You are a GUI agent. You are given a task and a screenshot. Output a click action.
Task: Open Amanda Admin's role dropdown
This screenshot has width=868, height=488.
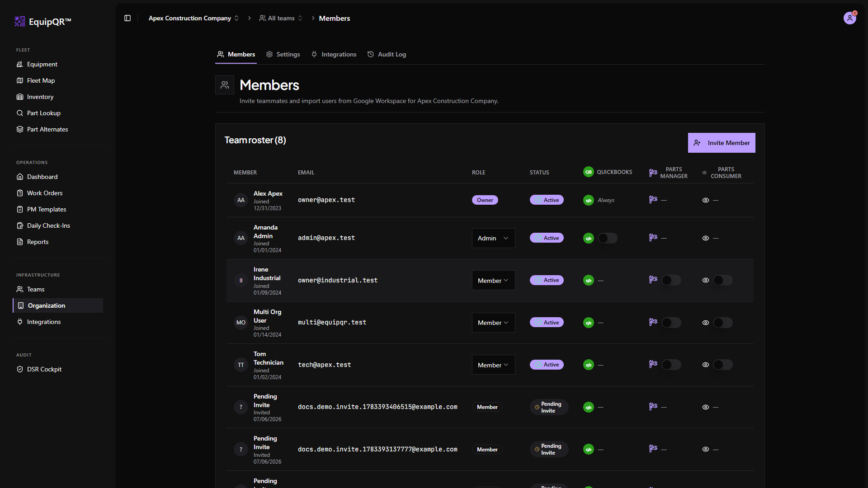click(493, 238)
